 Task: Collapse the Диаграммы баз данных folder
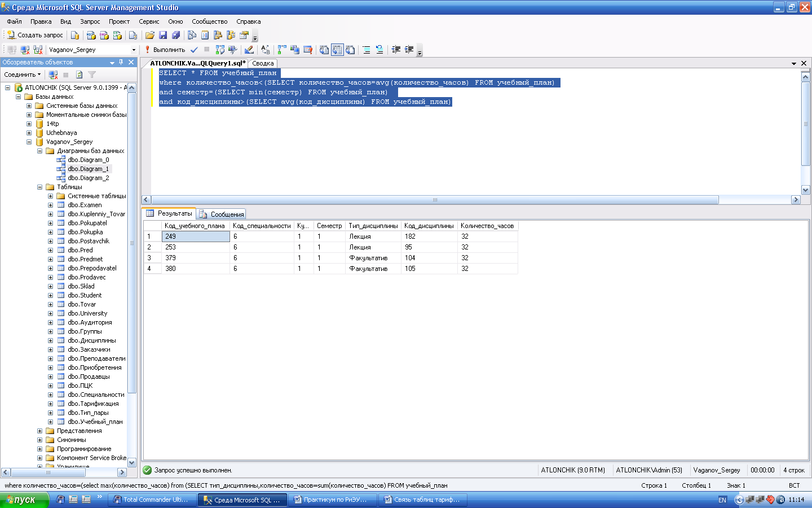(x=39, y=151)
